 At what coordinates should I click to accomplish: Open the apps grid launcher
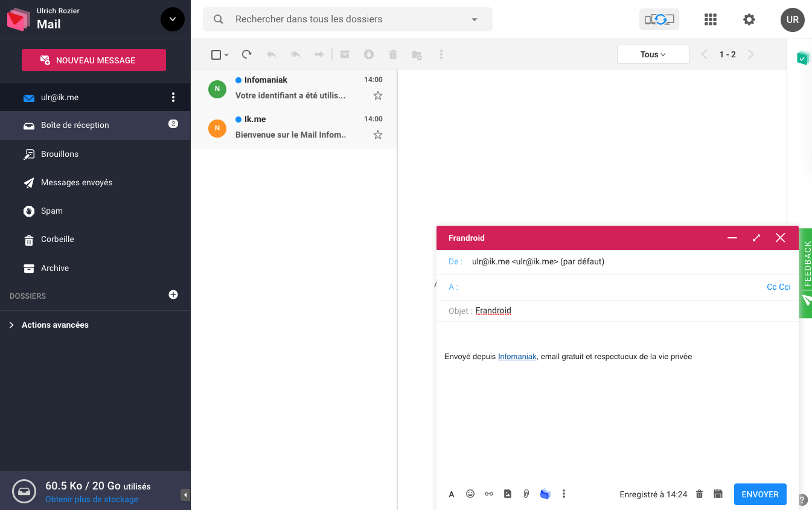point(711,20)
